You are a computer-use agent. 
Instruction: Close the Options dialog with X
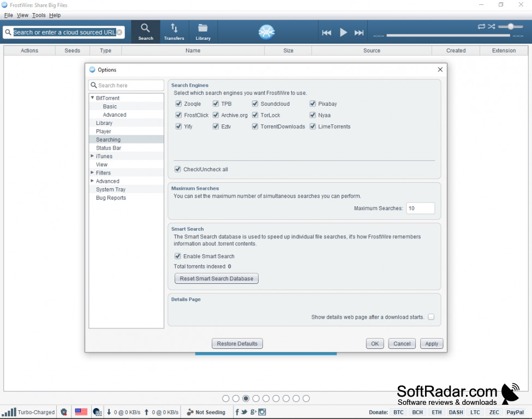pyautogui.click(x=440, y=69)
